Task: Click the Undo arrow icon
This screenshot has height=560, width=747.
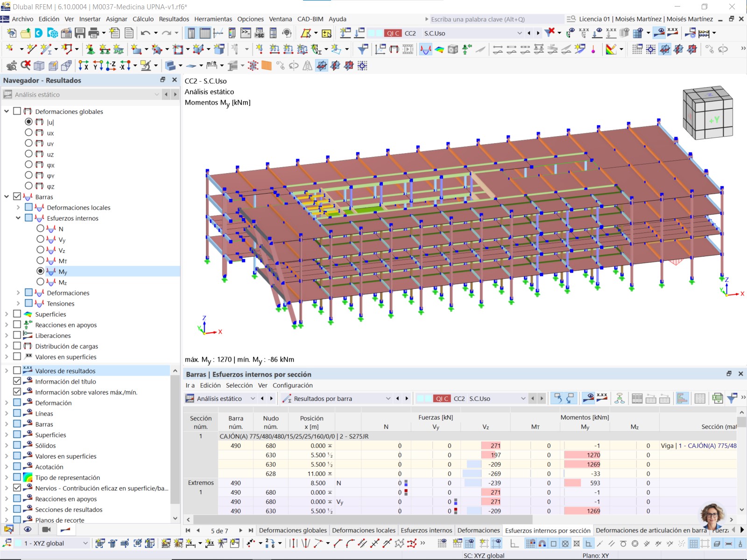Action: (145, 33)
